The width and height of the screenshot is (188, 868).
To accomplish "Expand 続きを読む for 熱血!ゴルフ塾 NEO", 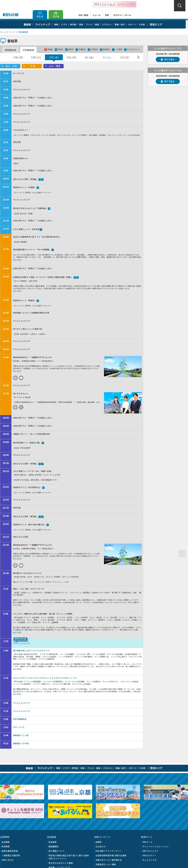I will point(17,605).
